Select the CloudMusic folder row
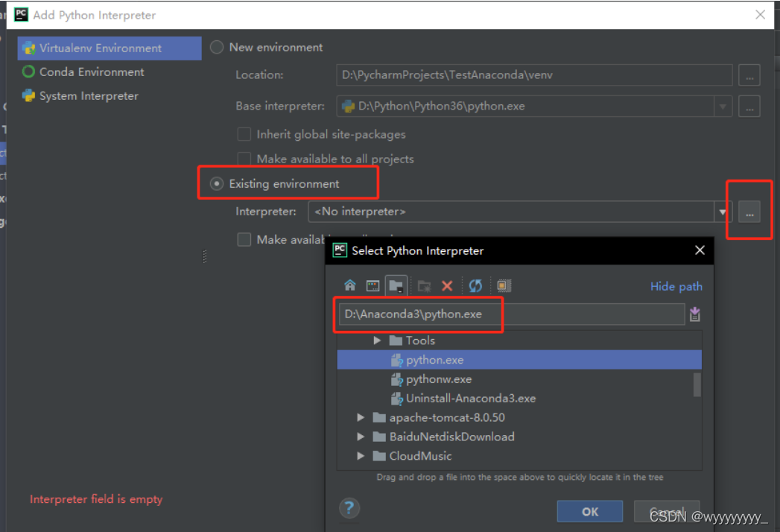Screen dimensions: 780x532 coord(519,456)
